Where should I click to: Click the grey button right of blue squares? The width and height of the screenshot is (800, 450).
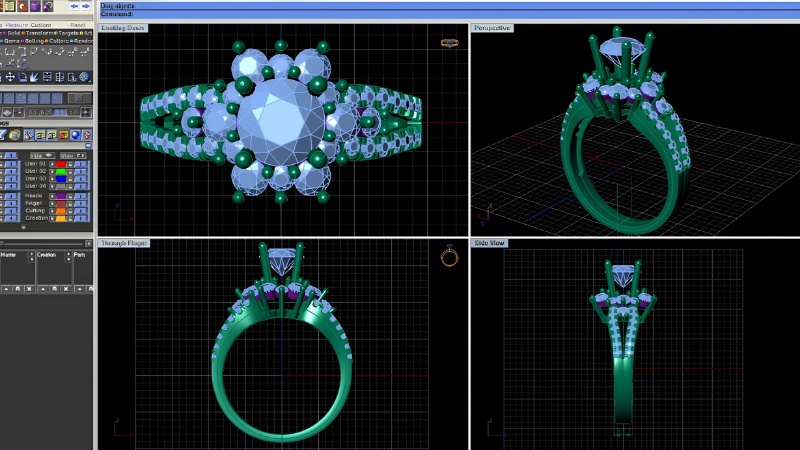click(80, 98)
